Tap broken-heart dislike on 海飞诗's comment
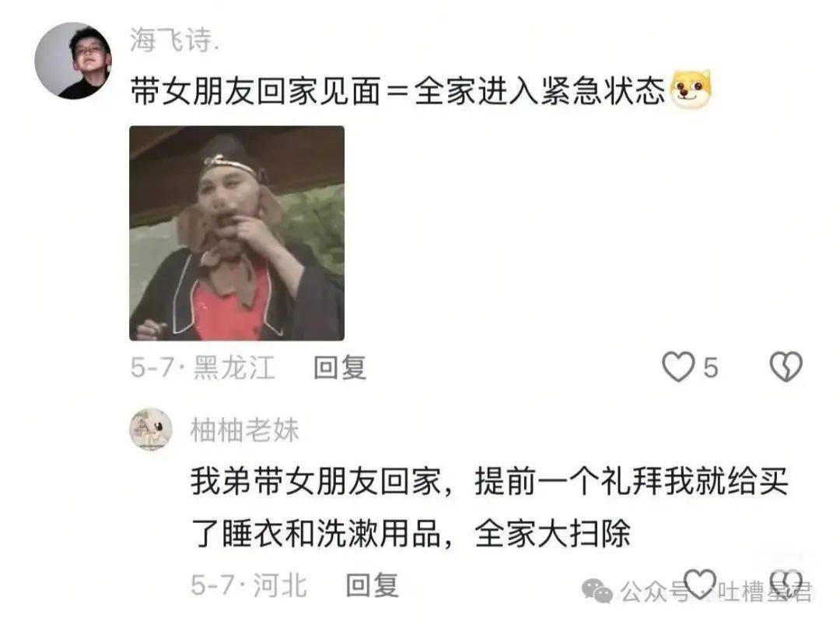Screen dimensions: 840x625 [x=786, y=367]
